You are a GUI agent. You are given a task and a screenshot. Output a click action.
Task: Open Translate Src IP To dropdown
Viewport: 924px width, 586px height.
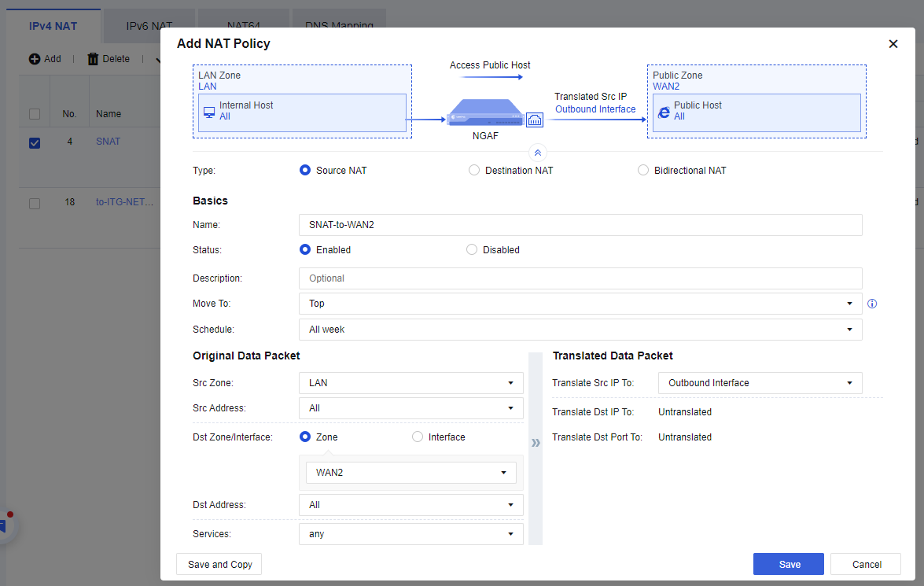click(x=760, y=383)
